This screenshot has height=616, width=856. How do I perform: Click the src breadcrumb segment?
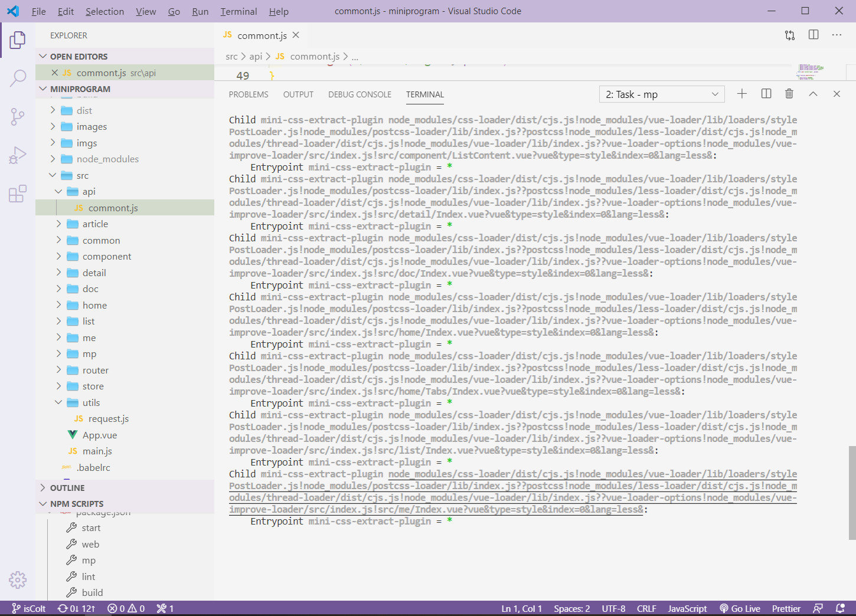(x=231, y=56)
